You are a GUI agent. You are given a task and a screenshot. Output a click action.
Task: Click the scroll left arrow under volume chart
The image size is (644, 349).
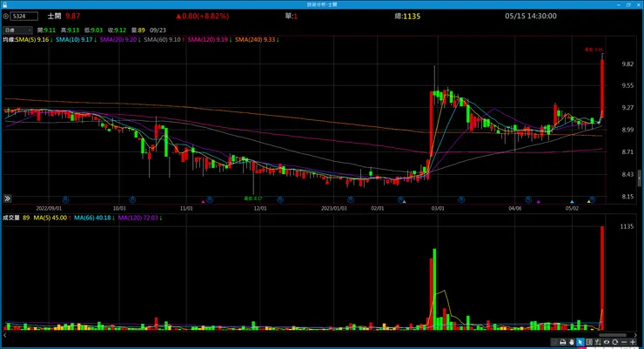point(5,335)
